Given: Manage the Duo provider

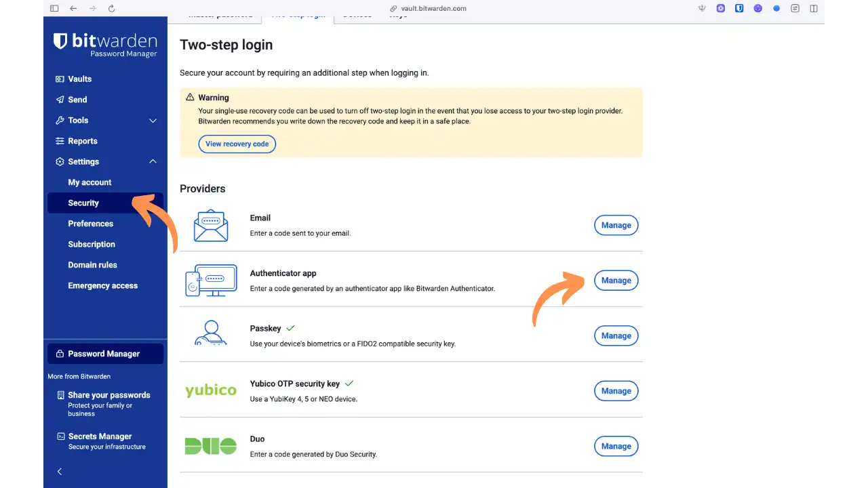Looking at the screenshot, I should [x=616, y=446].
